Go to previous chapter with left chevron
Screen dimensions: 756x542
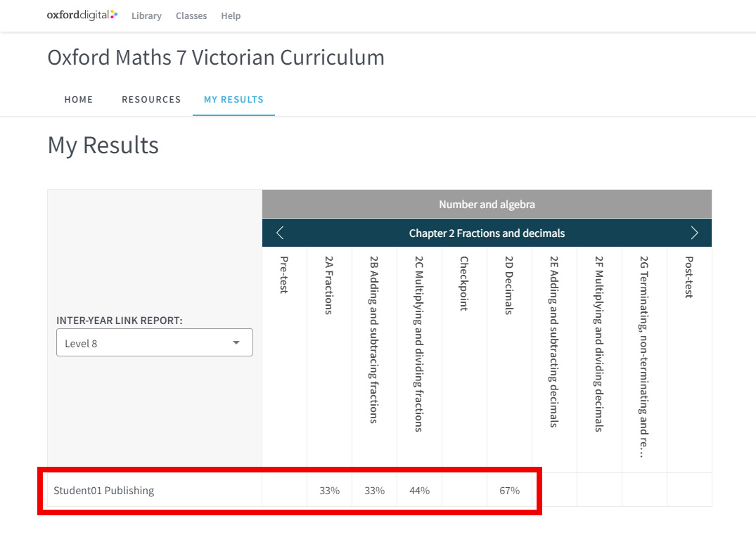tap(280, 233)
